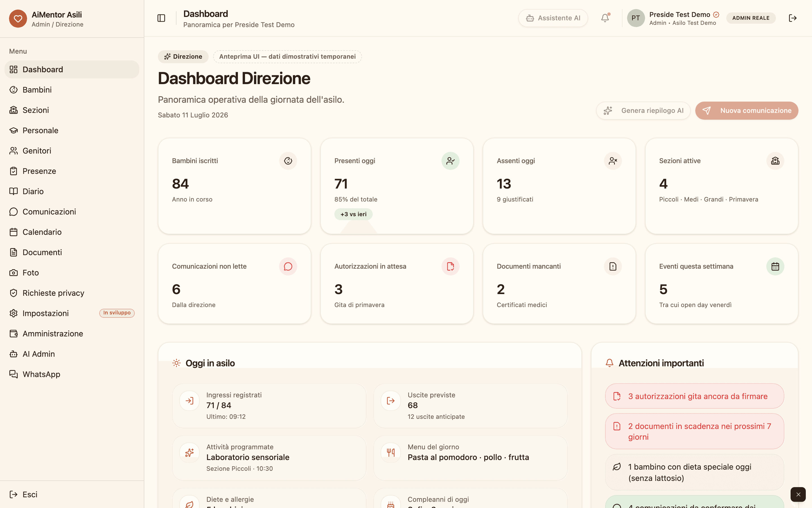Click the Sabato 11 Luglio 2026 date
The width and height of the screenshot is (812, 508).
pyautogui.click(x=193, y=115)
